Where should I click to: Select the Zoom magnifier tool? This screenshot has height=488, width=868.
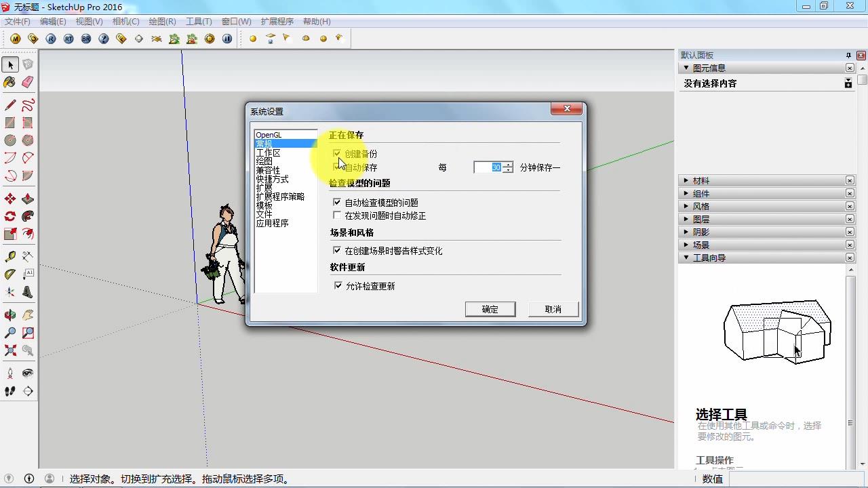click(10, 333)
